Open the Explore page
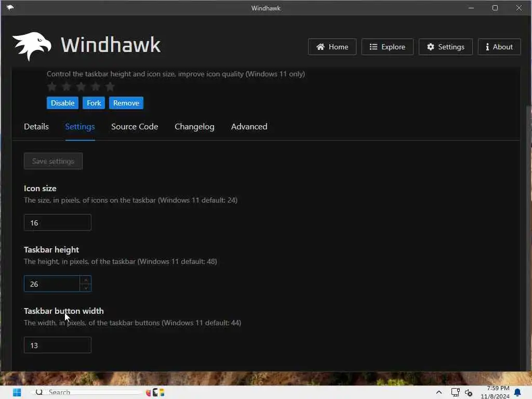Screen dimensions: 532x399 pos(387,47)
